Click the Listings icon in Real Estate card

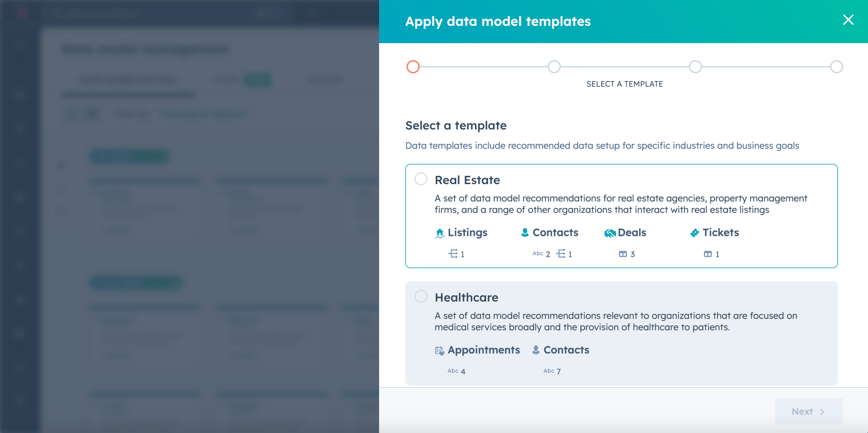(440, 233)
